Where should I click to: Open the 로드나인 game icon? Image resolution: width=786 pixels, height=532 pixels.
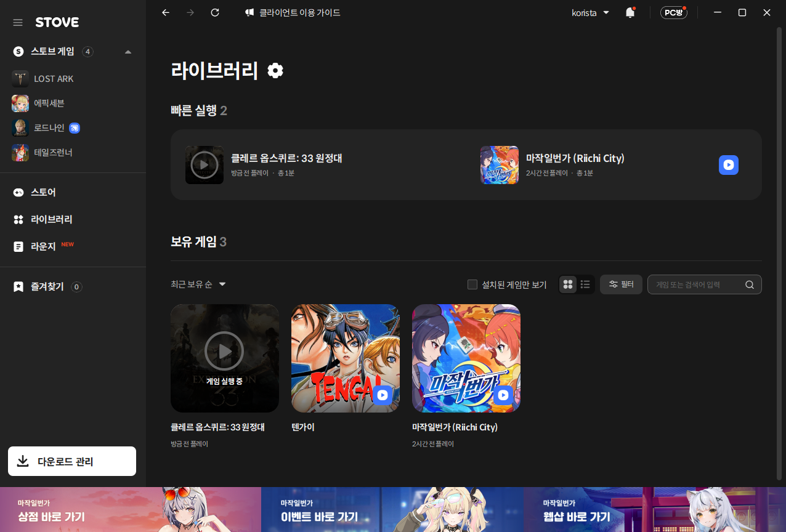coord(20,128)
